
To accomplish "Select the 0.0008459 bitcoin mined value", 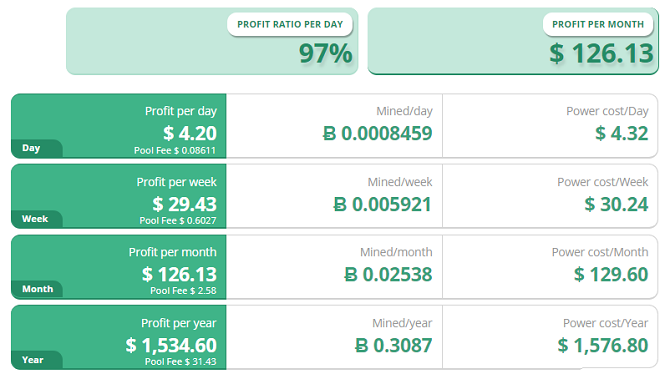I will click(x=378, y=133).
